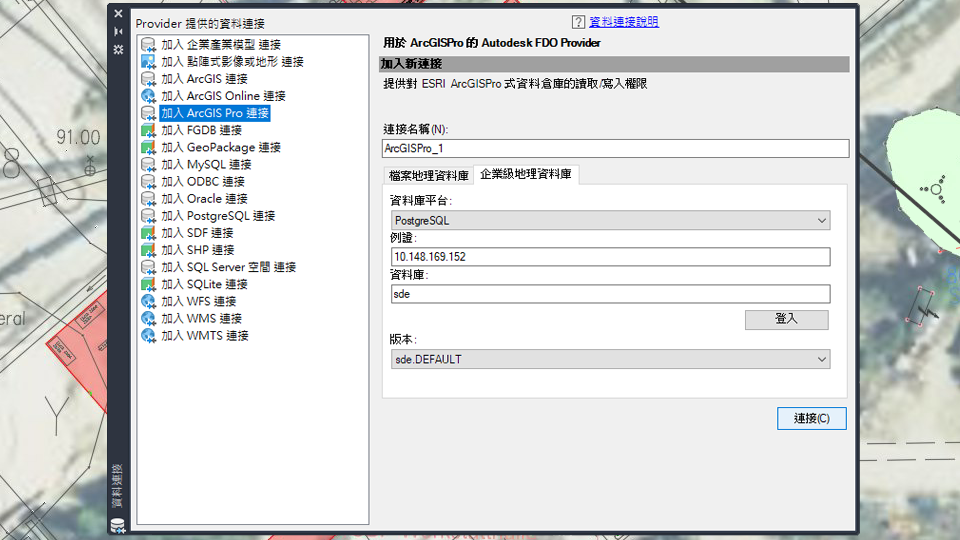960x540 pixels.
Task: Open palette properties gear icon
Action: pyautogui.click(x=118, y=50)
